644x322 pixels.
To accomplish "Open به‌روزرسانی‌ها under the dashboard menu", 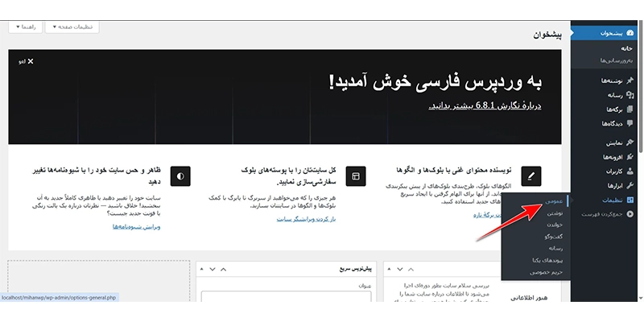I will pyautogui.click(x=616, y=60).
